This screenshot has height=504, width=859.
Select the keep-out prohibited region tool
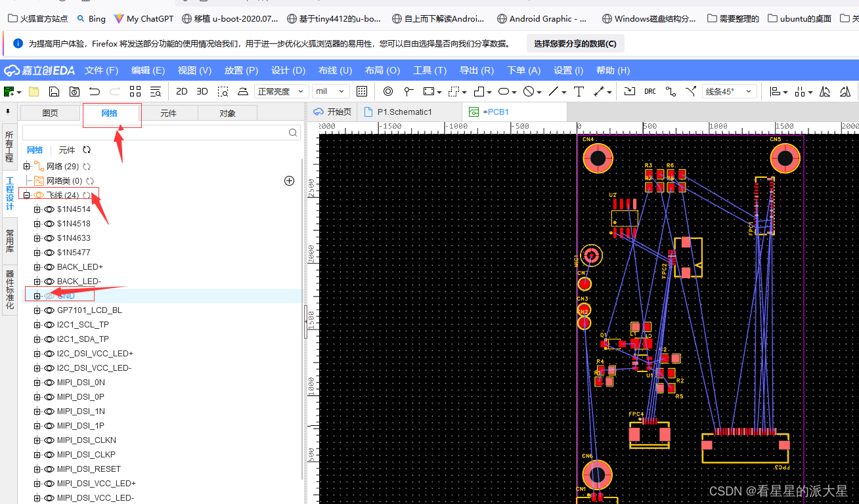529,91
